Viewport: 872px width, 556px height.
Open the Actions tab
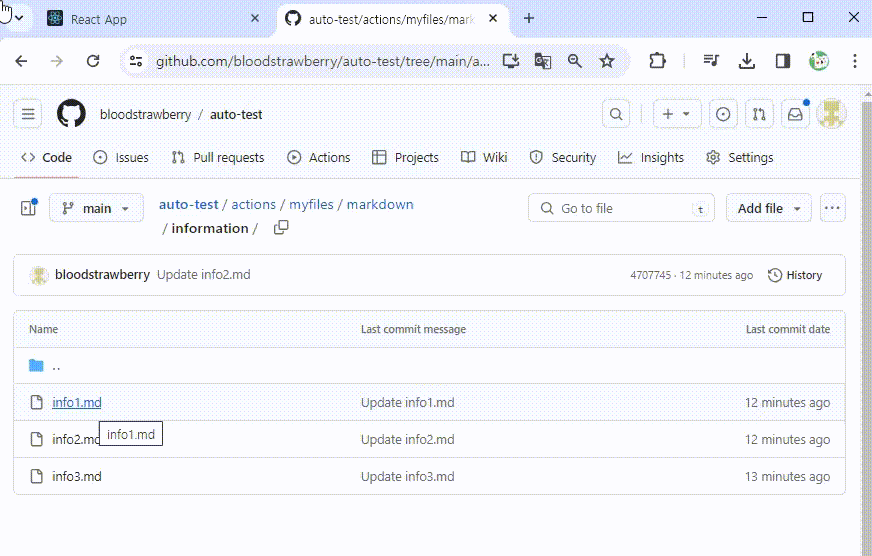pyautogui.click(x=319, y=157)
